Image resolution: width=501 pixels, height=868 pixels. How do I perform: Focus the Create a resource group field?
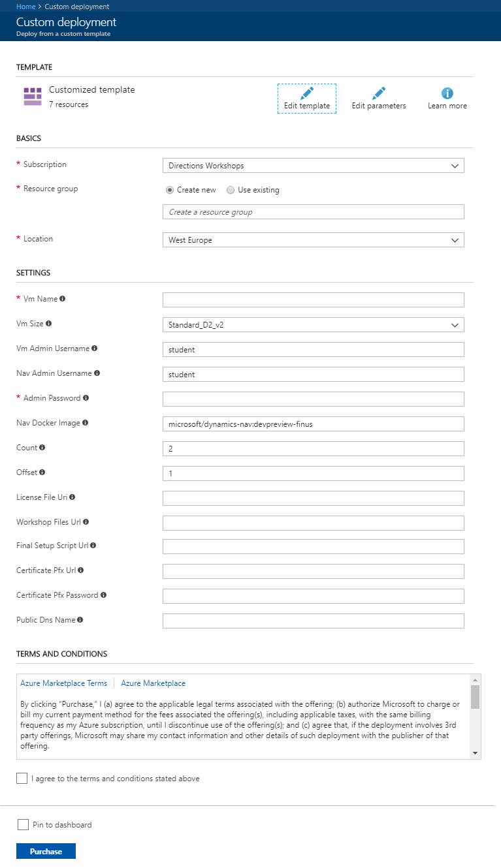click(313, 212)
